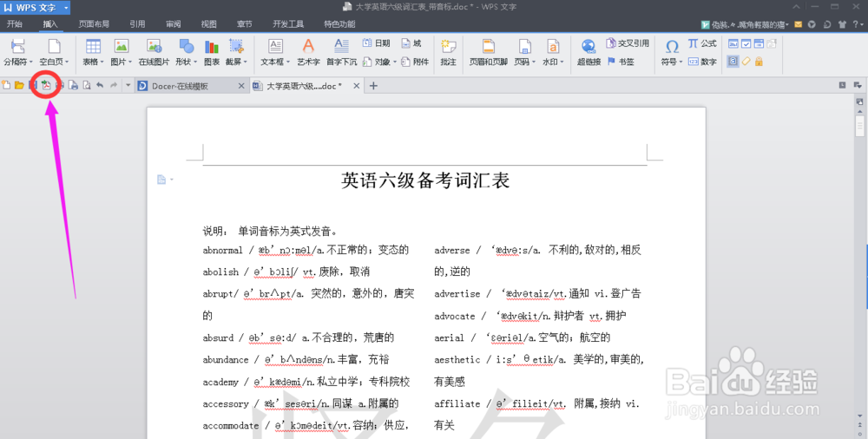Click the 表格 table icon

[x=93, y=46]
